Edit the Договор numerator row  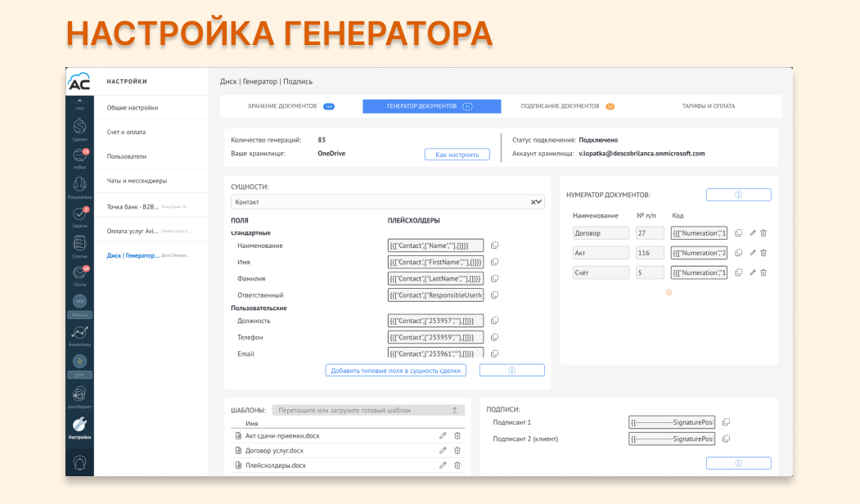[753, 233]
